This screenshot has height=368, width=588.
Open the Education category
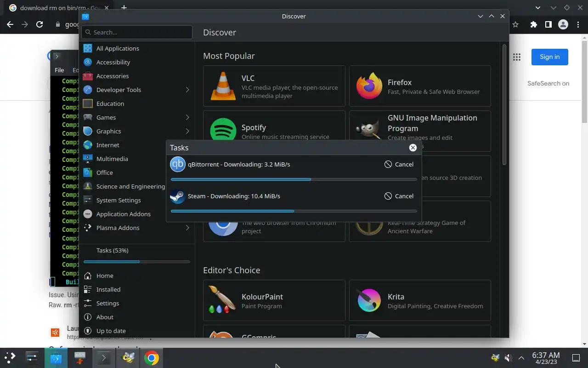coord(137,103)
